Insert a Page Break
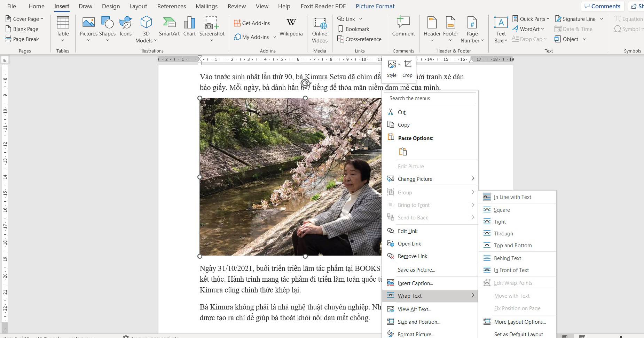Screen dimensions: 644x338 22,39
